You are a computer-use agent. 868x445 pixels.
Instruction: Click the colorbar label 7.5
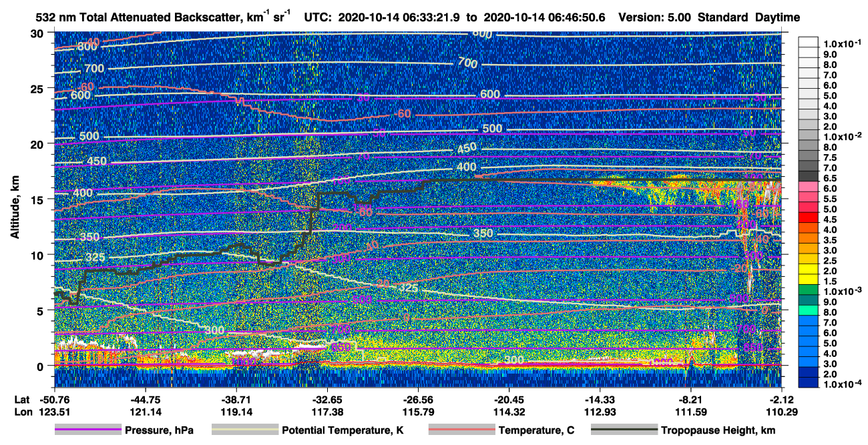click(x=831, y=158)
